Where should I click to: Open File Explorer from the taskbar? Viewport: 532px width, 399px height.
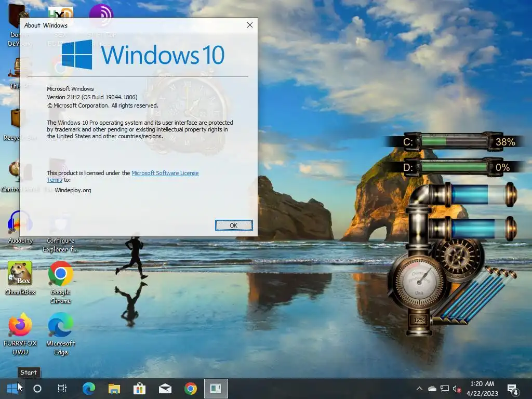[114, 389]
